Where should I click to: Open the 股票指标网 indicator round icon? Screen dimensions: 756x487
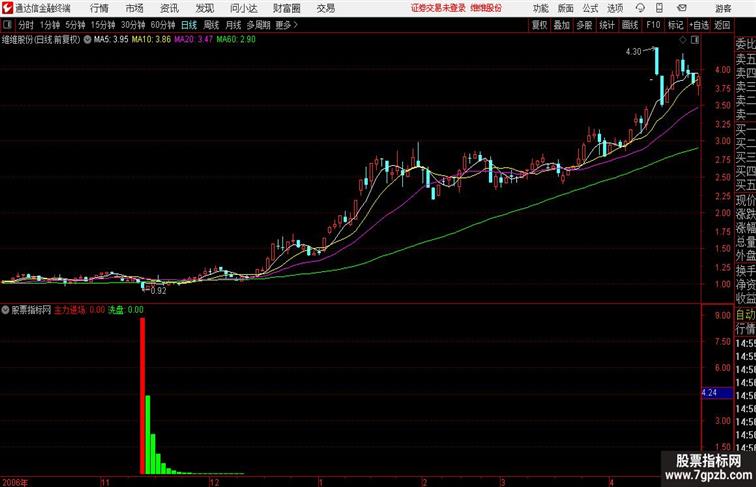click(5, 310)
